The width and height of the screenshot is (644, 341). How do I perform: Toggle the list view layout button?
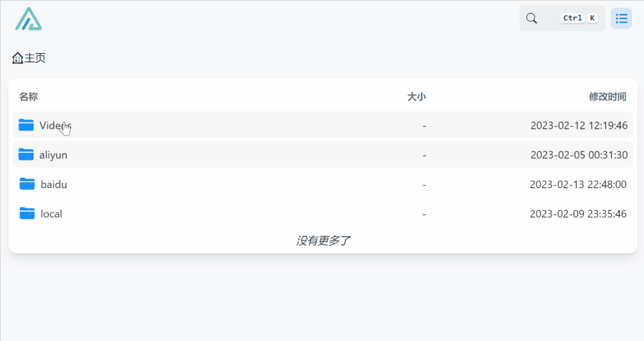click(x=621, y=19)
